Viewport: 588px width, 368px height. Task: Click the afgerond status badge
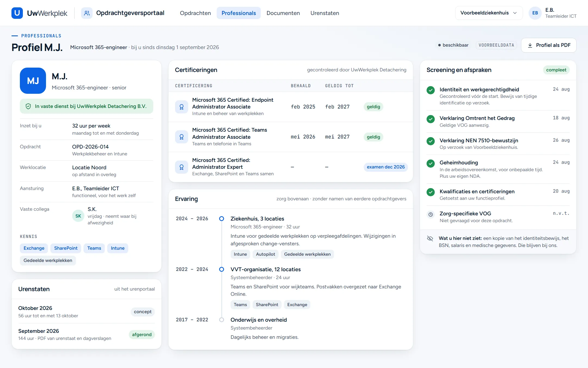(142, 334)
